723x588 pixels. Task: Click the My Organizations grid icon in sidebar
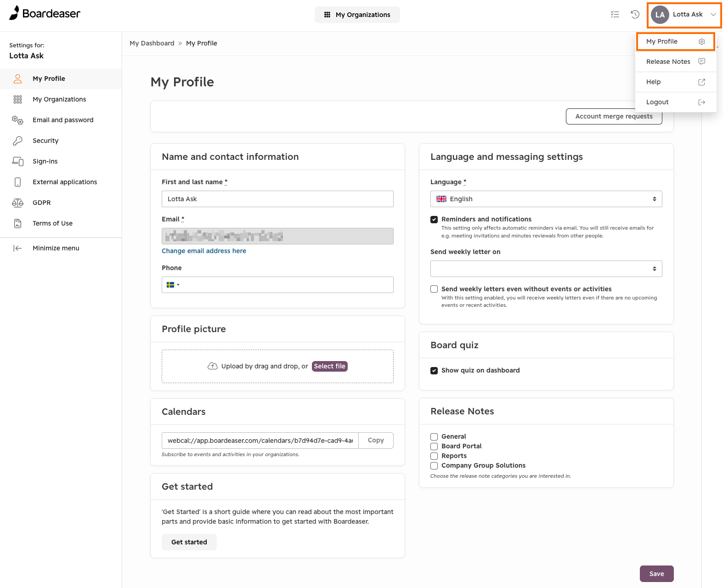click(17, 99)
